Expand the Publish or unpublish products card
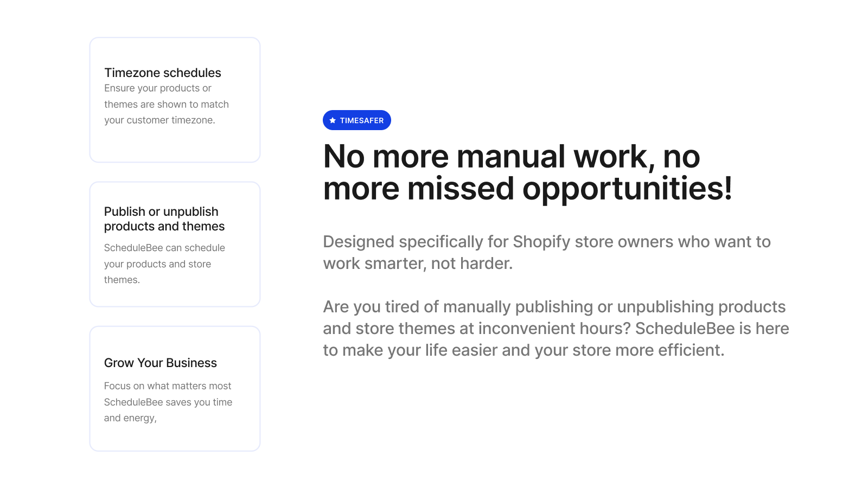The height and width of the screenshot is (488, 868). (175, 245)
